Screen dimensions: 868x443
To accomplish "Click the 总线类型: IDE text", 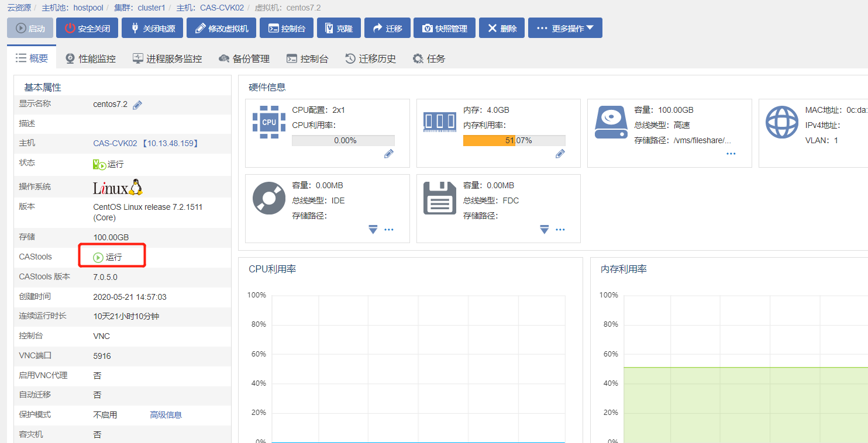I will tap(319, 200).
